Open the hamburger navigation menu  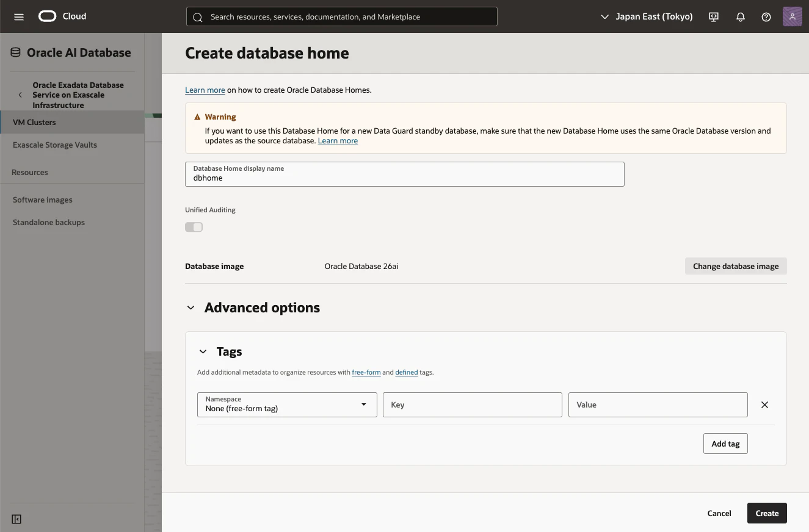(19, 16)
